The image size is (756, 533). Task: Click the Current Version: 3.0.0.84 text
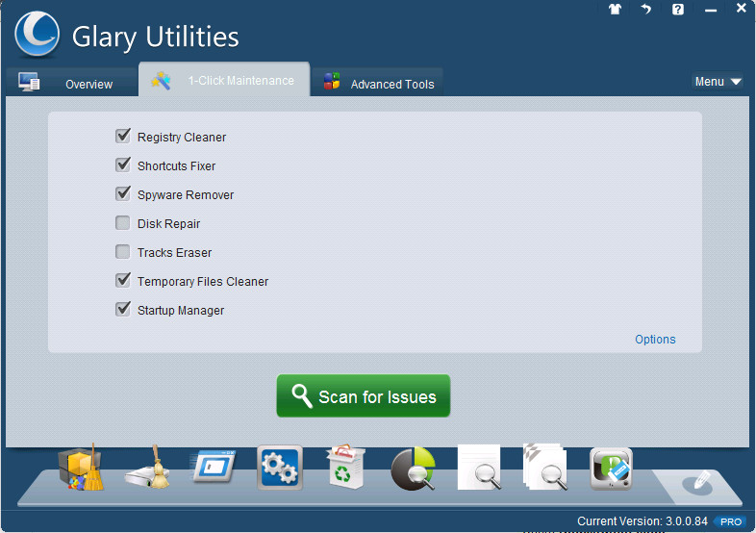click(643, 521)
